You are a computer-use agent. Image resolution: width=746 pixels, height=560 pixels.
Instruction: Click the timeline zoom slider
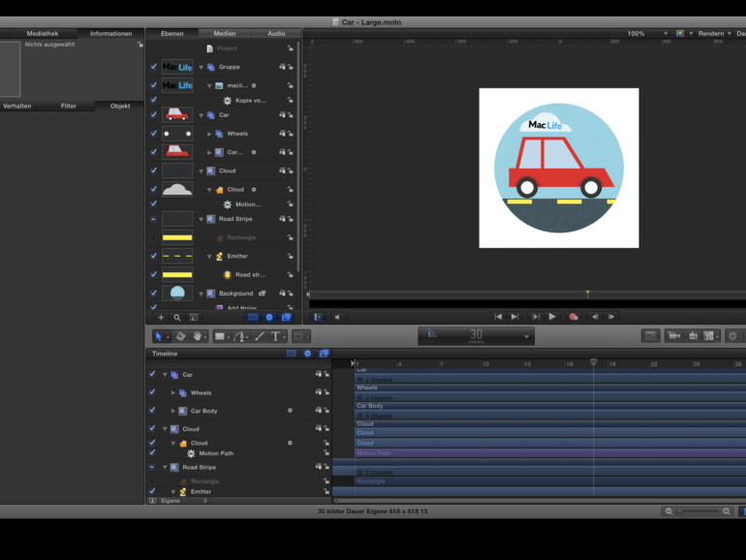pos(698,512)
